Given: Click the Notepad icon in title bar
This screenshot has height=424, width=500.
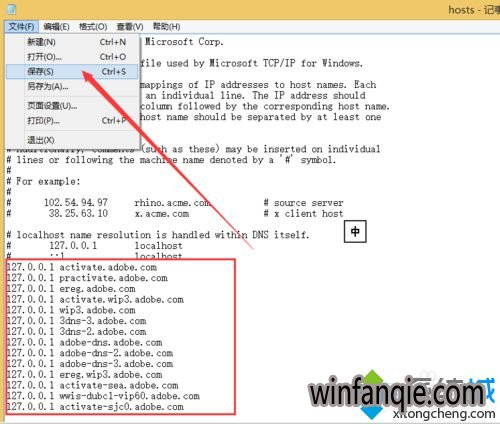Looking at the screenshot, I should pyautogui.click(x=12, y=9).
